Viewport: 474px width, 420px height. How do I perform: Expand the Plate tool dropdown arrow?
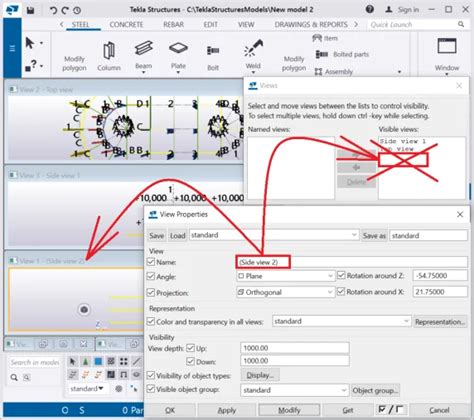pos(178,72)
